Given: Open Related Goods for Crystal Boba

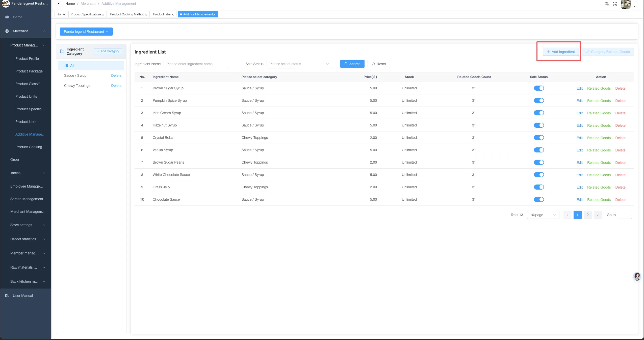Looking at the screenshot, I should [599, 138].
